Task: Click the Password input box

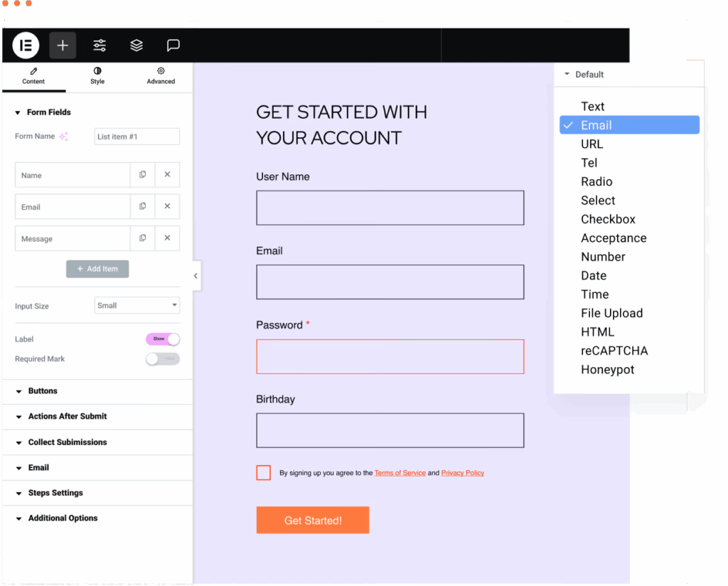Action: click(390, 356)
